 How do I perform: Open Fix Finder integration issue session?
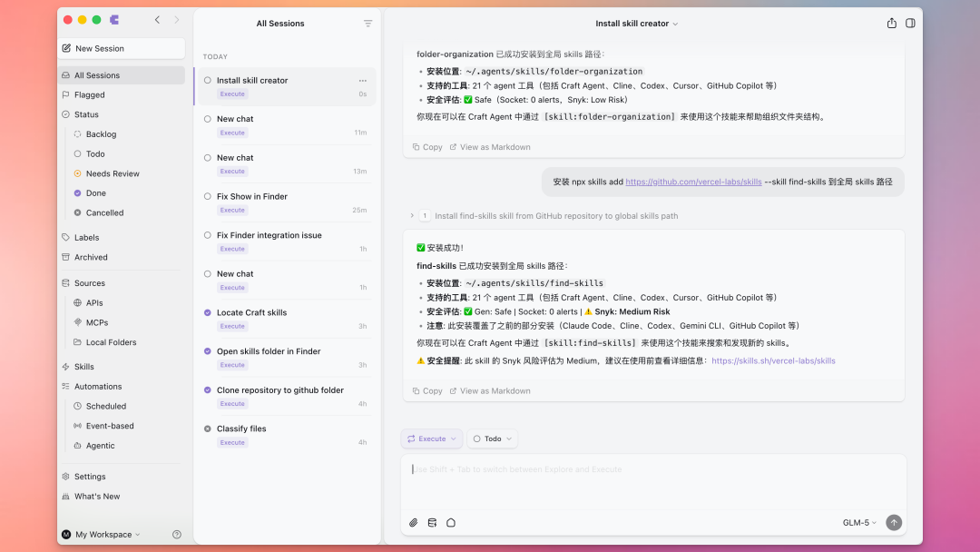point(286,241)
